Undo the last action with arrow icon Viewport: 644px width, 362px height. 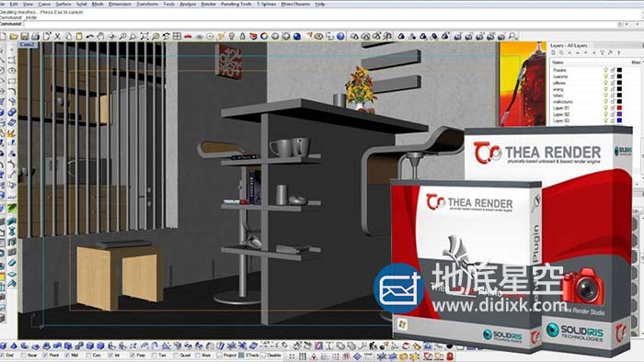[89, 37]
